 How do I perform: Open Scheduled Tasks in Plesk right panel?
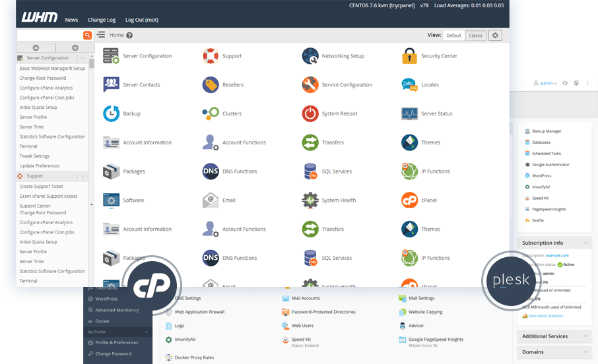[546, 154]
